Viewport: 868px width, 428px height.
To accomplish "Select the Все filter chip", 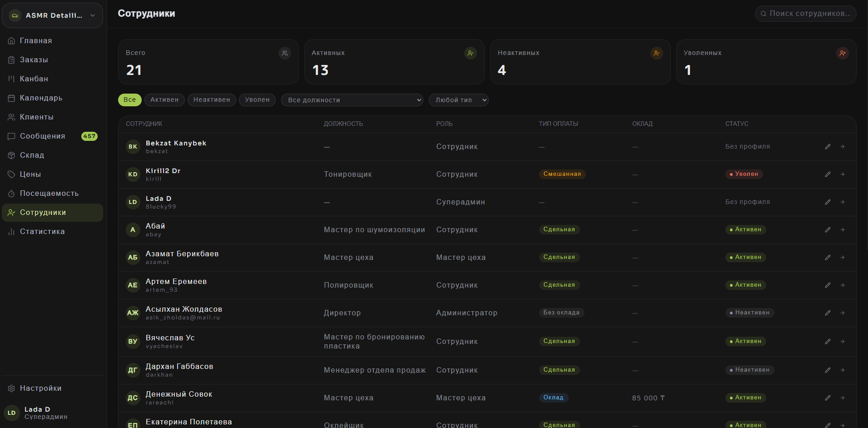I will 130,100.
